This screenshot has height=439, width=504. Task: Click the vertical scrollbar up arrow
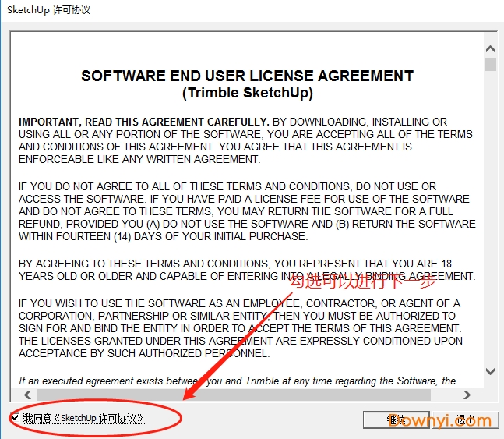[x=490, y=46]
